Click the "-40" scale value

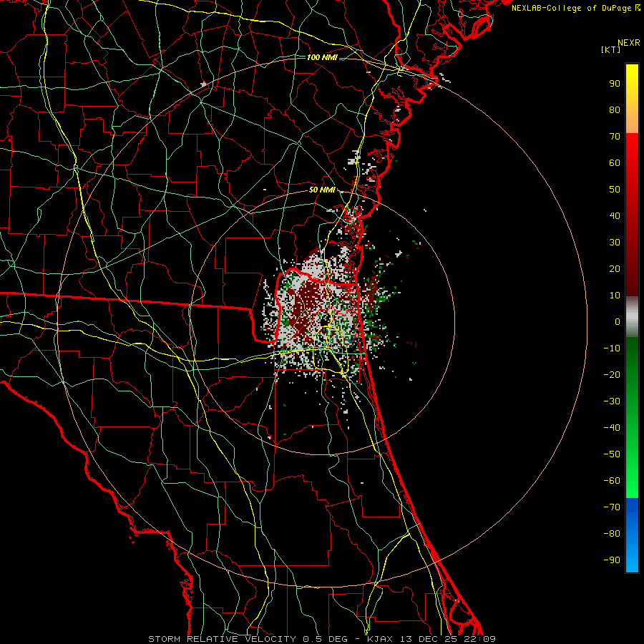click(612, 428)
